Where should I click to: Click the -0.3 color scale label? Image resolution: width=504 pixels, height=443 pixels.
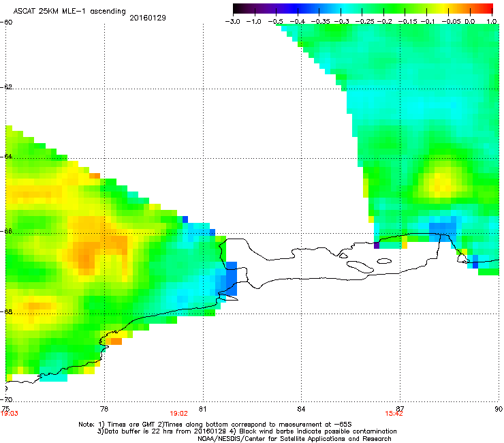point(341,22)
